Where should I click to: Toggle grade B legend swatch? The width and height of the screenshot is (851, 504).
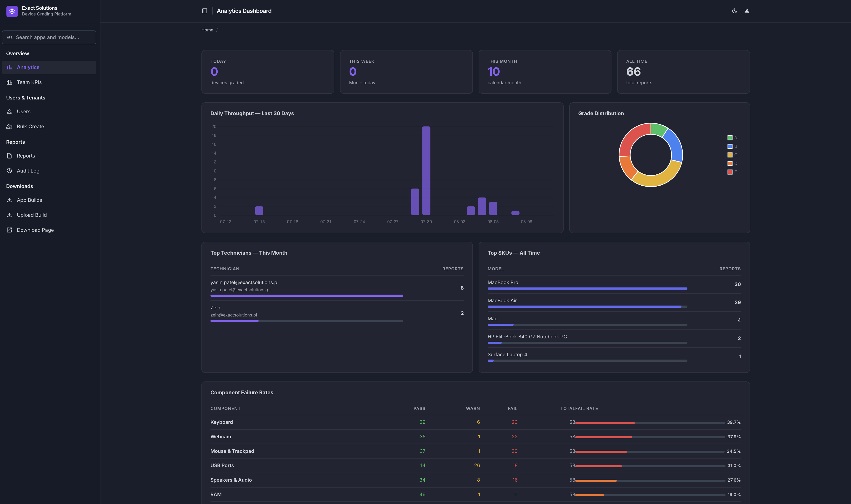(730, 146)
